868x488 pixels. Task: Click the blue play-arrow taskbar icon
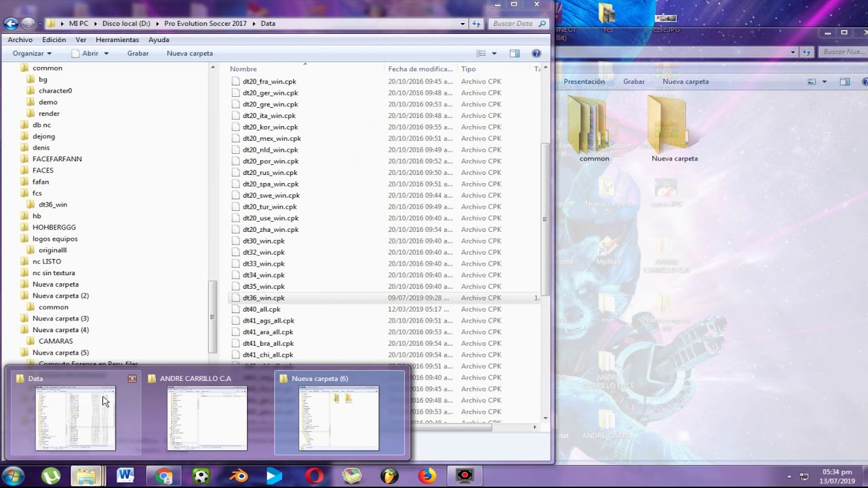pos(274,476)
